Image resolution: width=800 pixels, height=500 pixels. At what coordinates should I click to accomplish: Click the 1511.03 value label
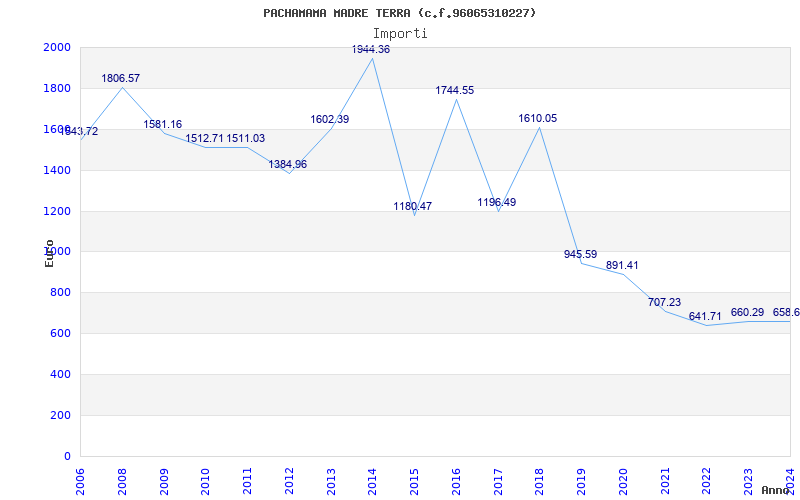coord(245,138)
